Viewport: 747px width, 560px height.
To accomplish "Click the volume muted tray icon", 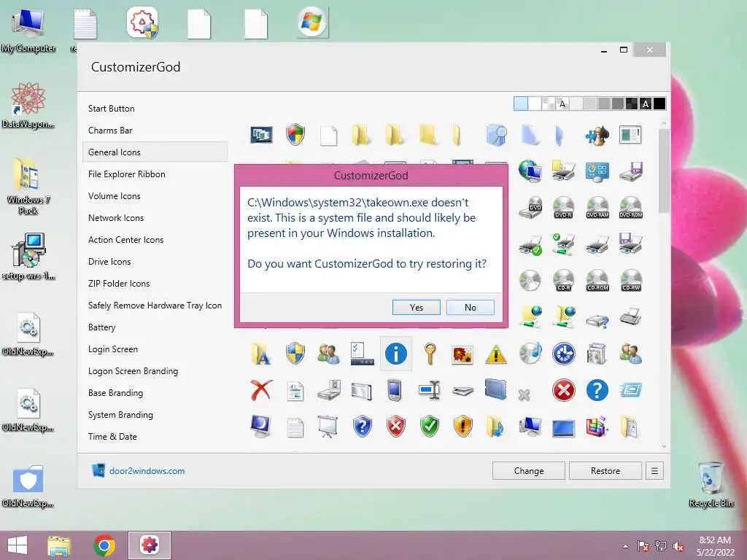I will tap(678, 547).
